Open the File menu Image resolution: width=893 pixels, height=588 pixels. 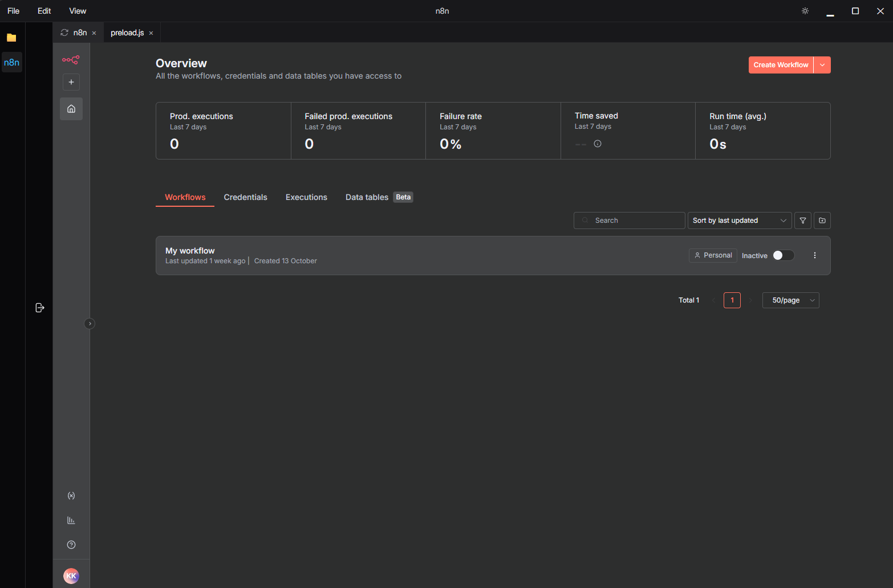pyautogui.click(x=14, y=11)
